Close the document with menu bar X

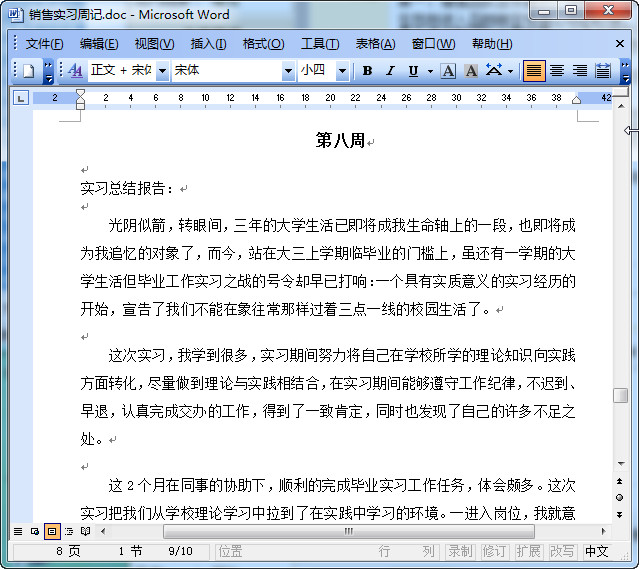pos(620,44)
